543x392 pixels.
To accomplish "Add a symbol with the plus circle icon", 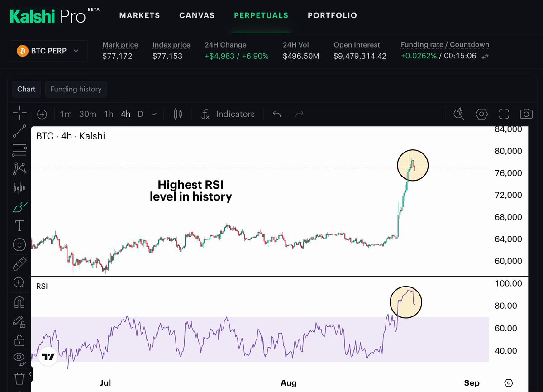I will [42, 114].
